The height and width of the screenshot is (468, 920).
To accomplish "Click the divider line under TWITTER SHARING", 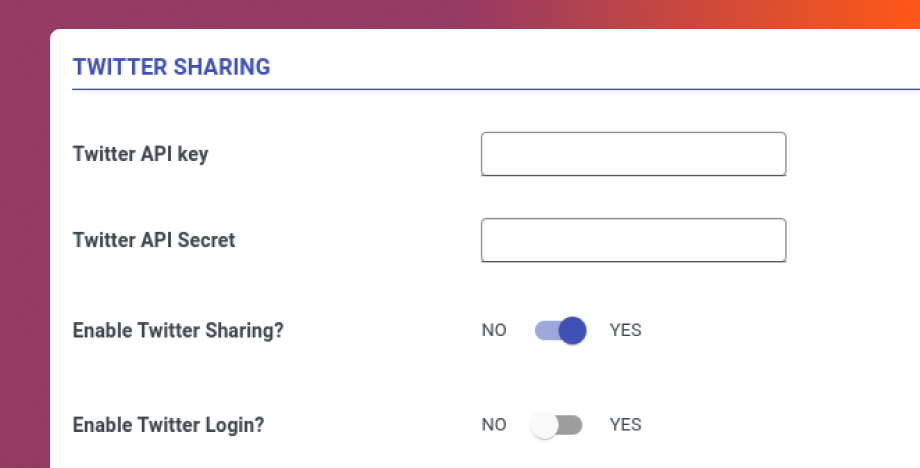I will click(400, 89).
